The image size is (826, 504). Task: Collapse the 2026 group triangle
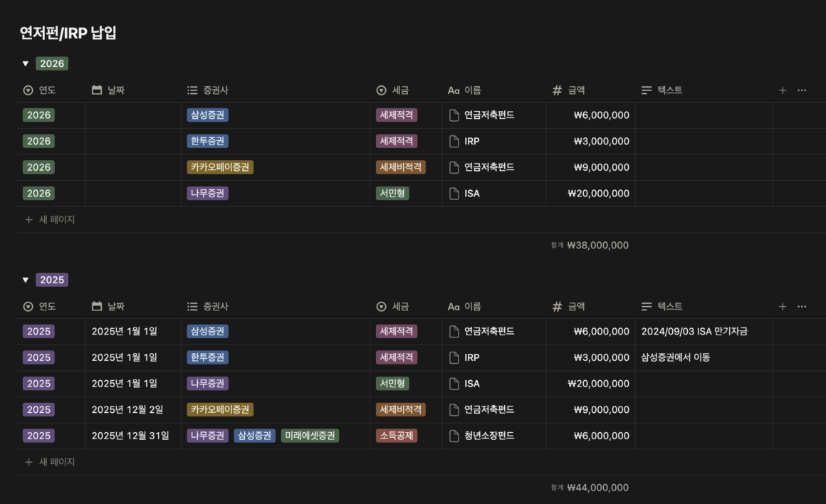pos(26,63)
